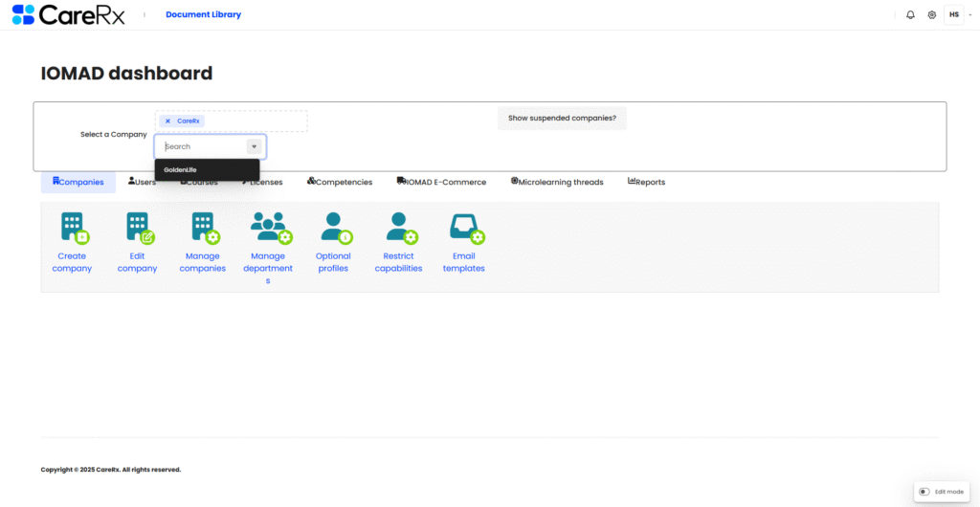This screenshot has width=980, height=507.
Task: Click the Edit company icon
Action: click(x=140, y=228)
